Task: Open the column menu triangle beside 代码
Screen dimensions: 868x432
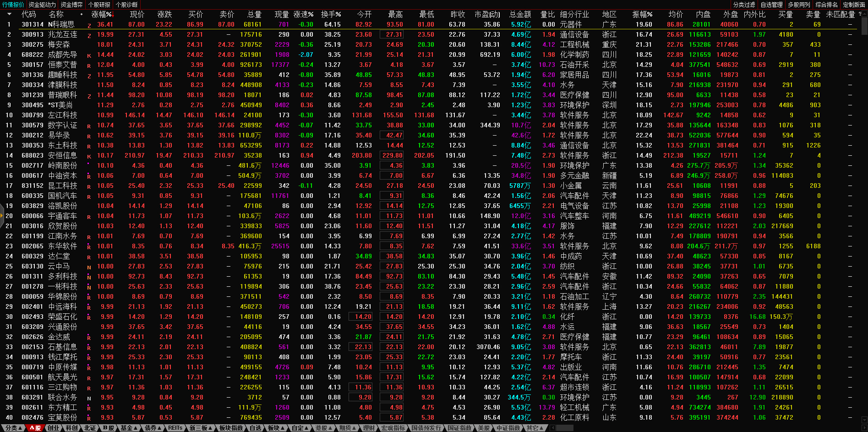Action: click(9, 14)
